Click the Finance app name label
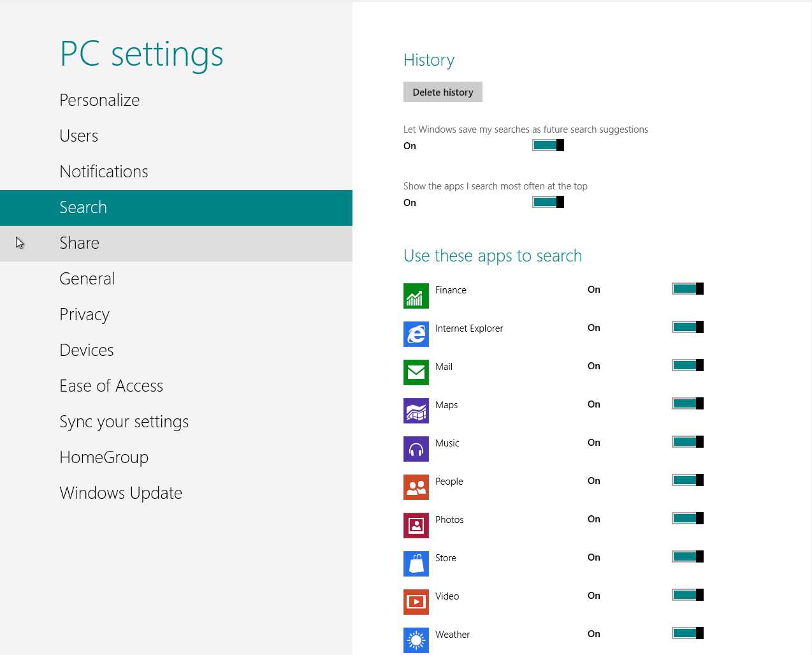The image size is (812, 655). [451, 290]
